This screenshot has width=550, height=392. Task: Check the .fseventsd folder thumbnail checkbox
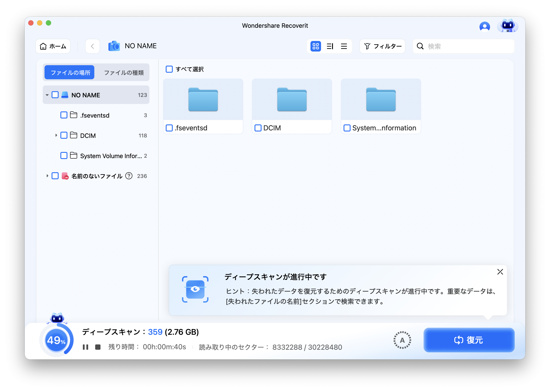click(169, 128)
